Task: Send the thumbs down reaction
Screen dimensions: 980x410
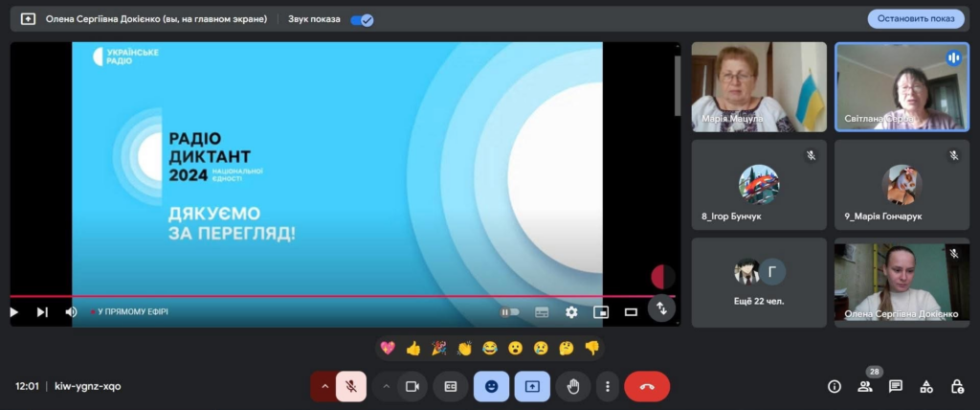Action: pyautogui.click(x=591, y=348)
